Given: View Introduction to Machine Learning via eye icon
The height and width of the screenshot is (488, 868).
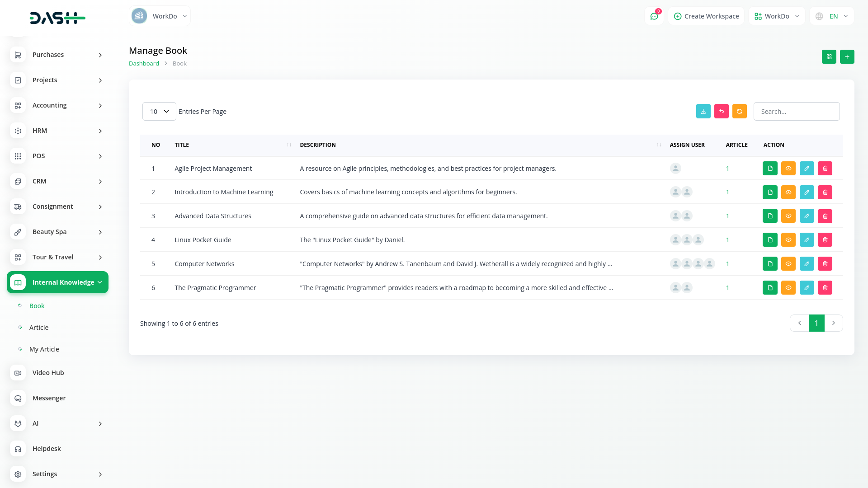Looking at the screenshot, I should (x=788, y=192).
